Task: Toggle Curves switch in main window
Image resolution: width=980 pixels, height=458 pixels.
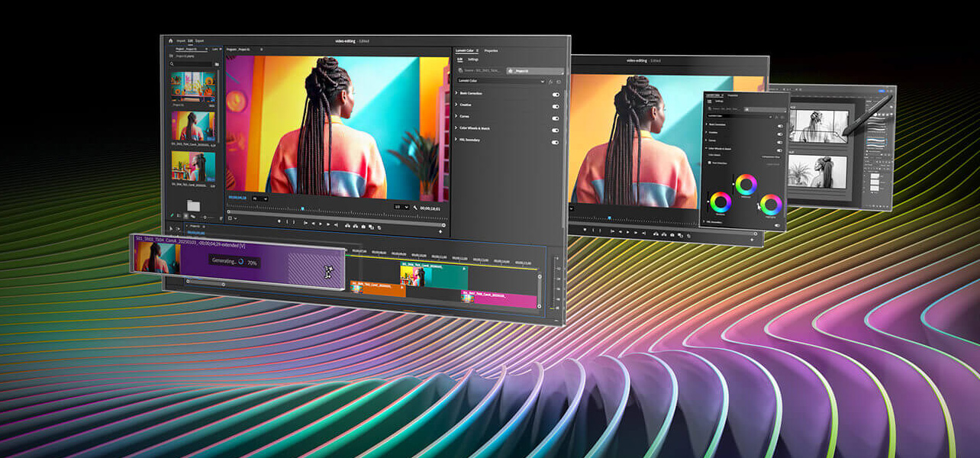Action: (x=556, y=118)
